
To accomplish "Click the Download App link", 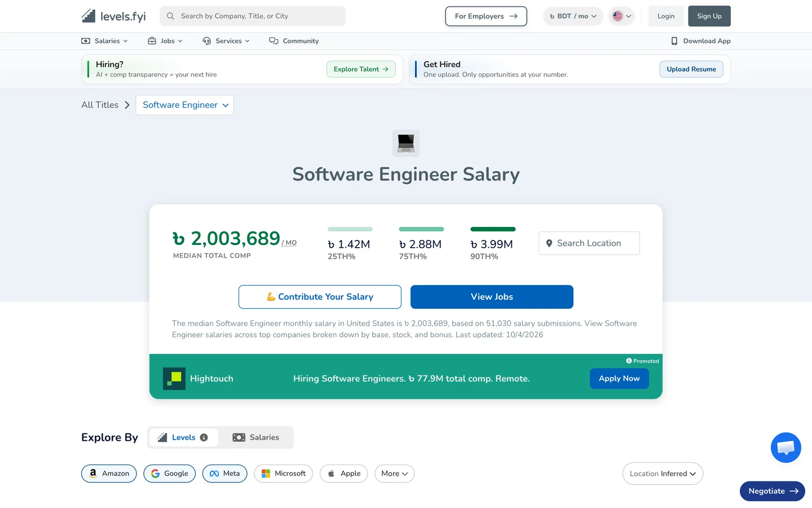I will coord(701,41).
